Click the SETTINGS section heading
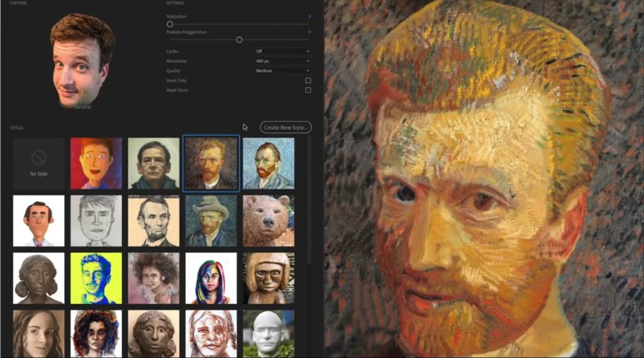Screen dimensions: 644x358 pos(175,3)
